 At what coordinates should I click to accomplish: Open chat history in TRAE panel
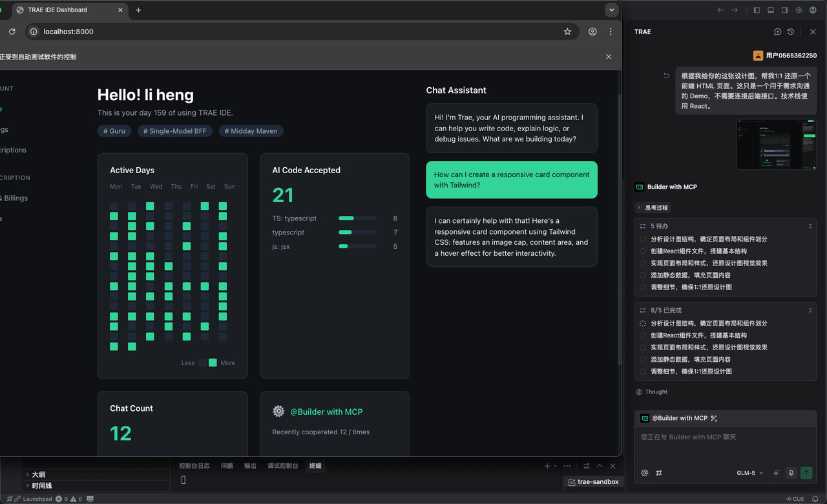[x=791, y=32]
